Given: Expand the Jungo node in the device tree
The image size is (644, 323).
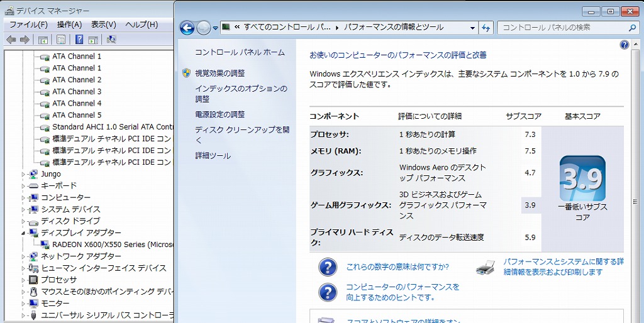Looking at the screenshot, I should point(23,174).
